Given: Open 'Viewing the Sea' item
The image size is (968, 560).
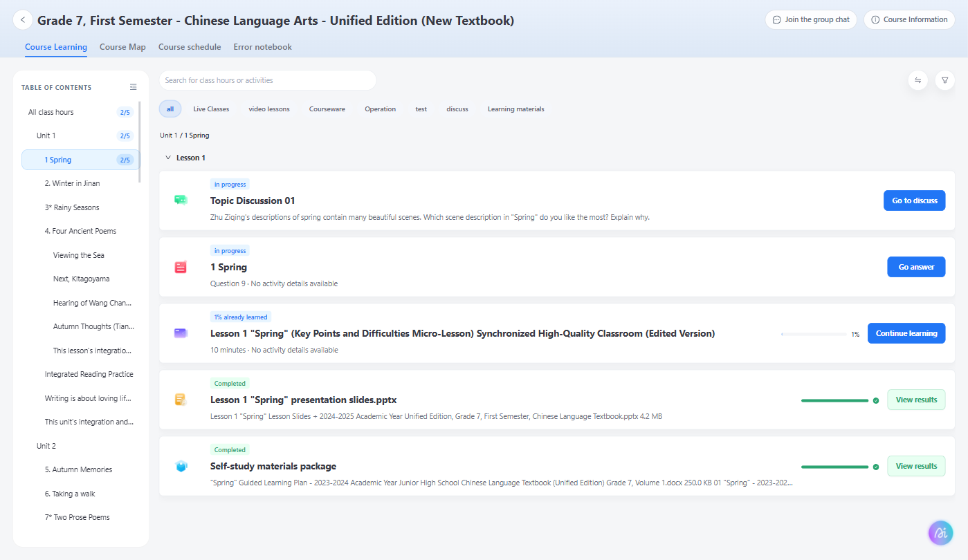Looking at the screenshot, I should pos(79,255).
